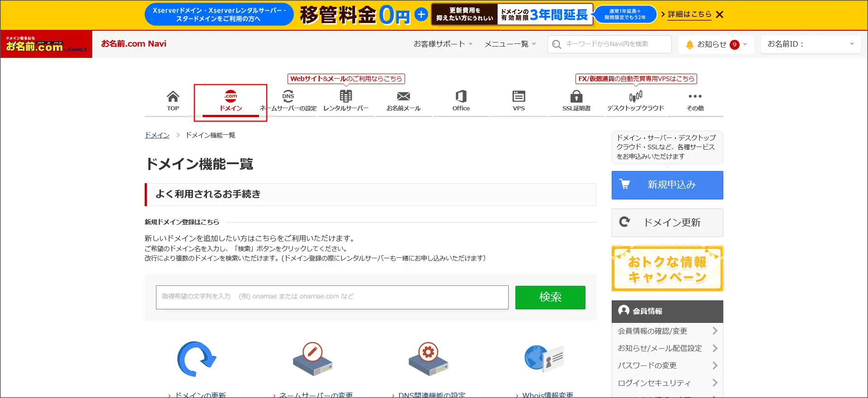Click the Xserverドメイン banner pill
The width and height of the screenshot is (868, 398).
219,14
